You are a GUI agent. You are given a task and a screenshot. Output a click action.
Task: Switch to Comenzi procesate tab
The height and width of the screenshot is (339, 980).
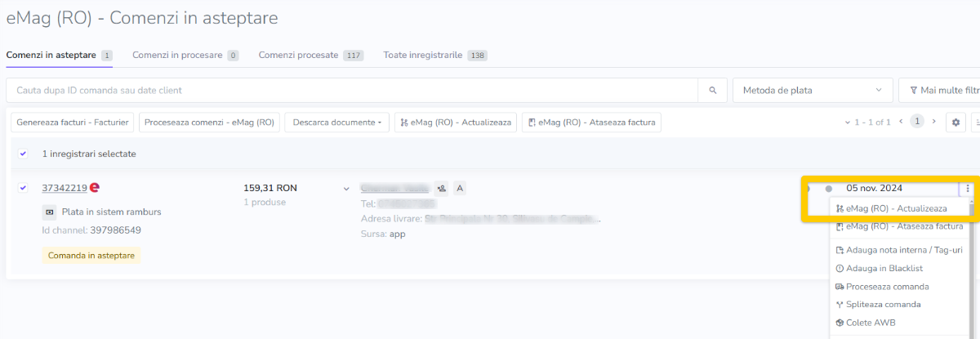pyautogui.click(x=311, y=55)
